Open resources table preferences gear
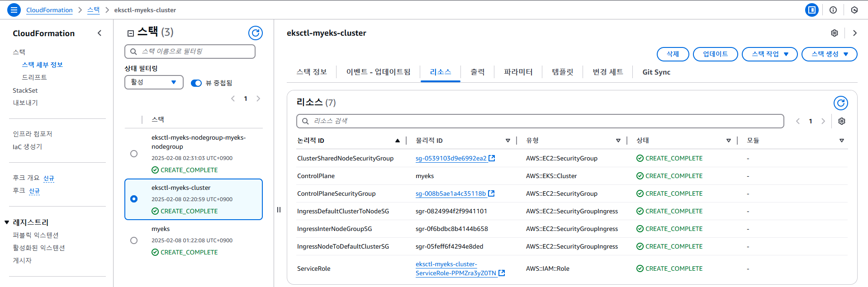The width and height of the screenshot is (868, 287). pos(842,121)
